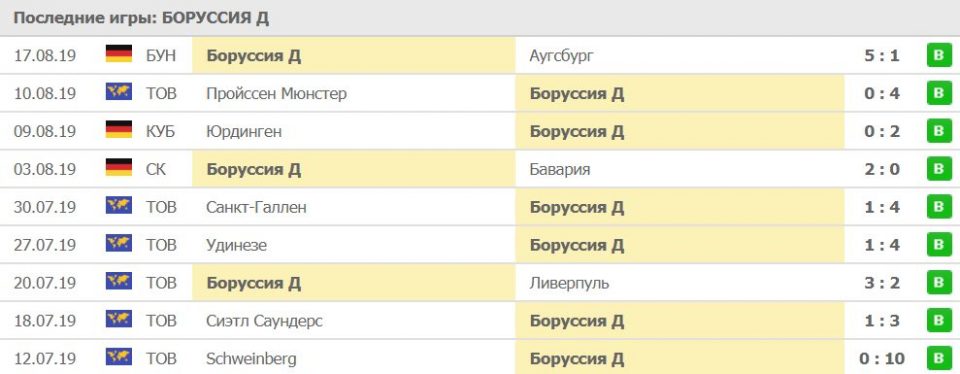Screen dimensions: 960x374
Task: Select the Сиэтл Саундерс team name
Action: tap(264, 321)
